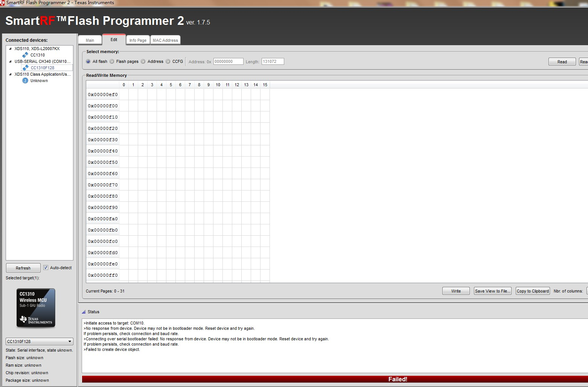This screenshot has height=387, width=588.
Task: Select USB-SERIAL CH340 (COM10) tree entry
Action: (x=43, y=61)
